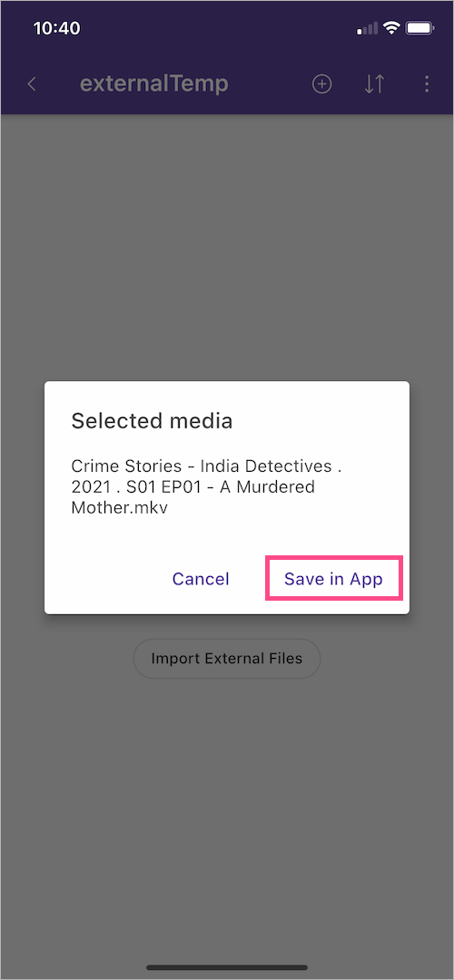Viewport: 454px width, 980px height.
Task: Tap the Import External Files button
Action: click(226, 658)
